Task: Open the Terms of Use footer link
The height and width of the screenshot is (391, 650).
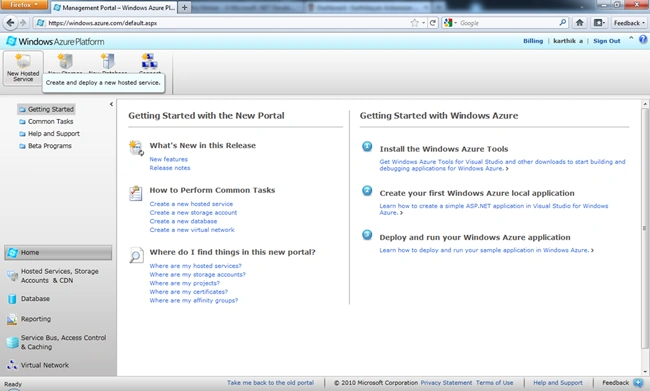Action: 495,383
